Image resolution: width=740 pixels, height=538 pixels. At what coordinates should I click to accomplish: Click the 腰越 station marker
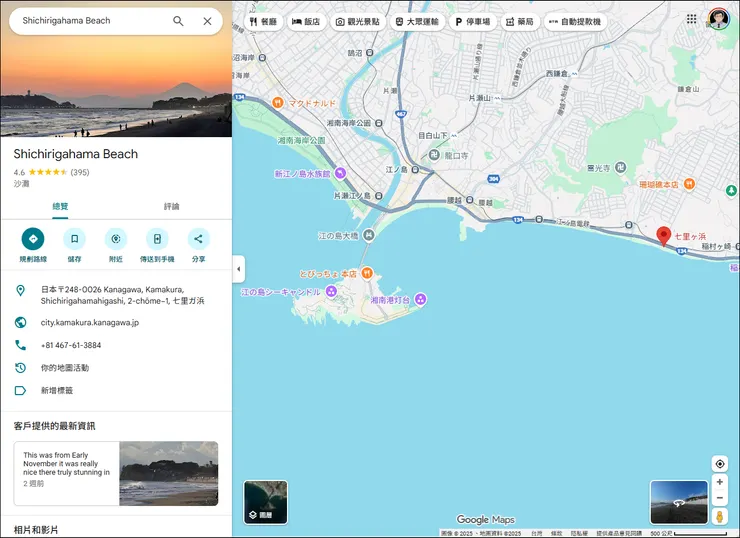pos(469,200)
